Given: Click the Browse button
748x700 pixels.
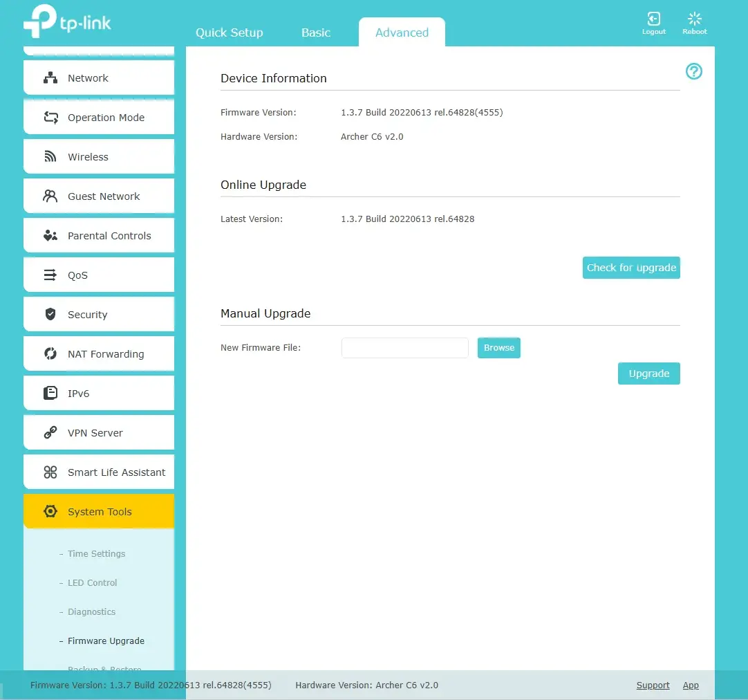Looking at the screenshot, I should click(499, 348).
